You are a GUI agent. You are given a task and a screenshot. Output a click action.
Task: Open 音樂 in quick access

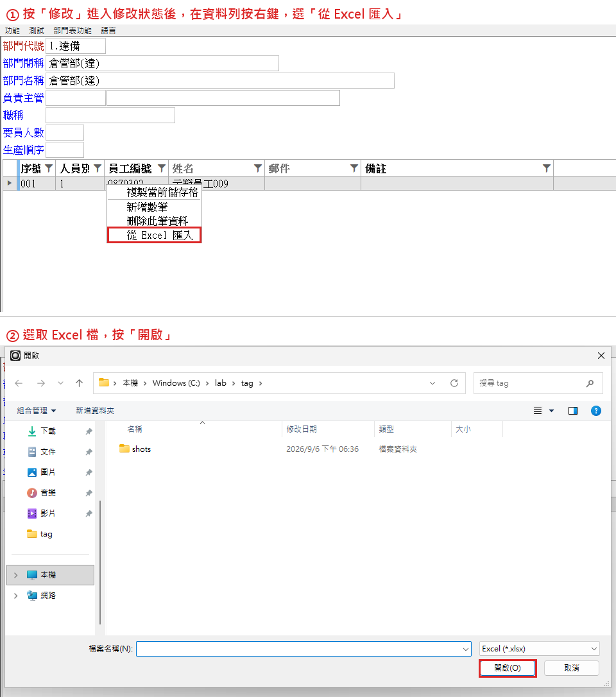[x=48, y=492]
